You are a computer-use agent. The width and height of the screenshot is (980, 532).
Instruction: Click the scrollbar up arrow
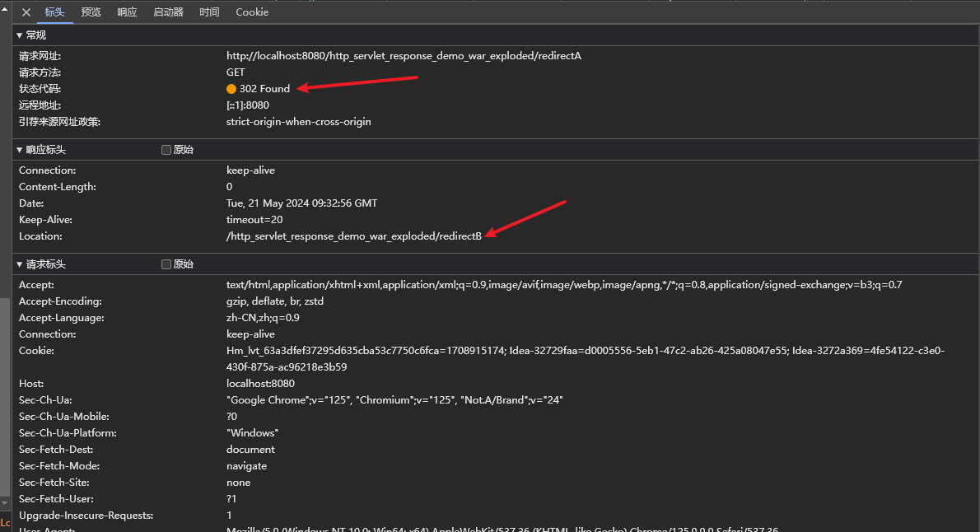[5, 7]
